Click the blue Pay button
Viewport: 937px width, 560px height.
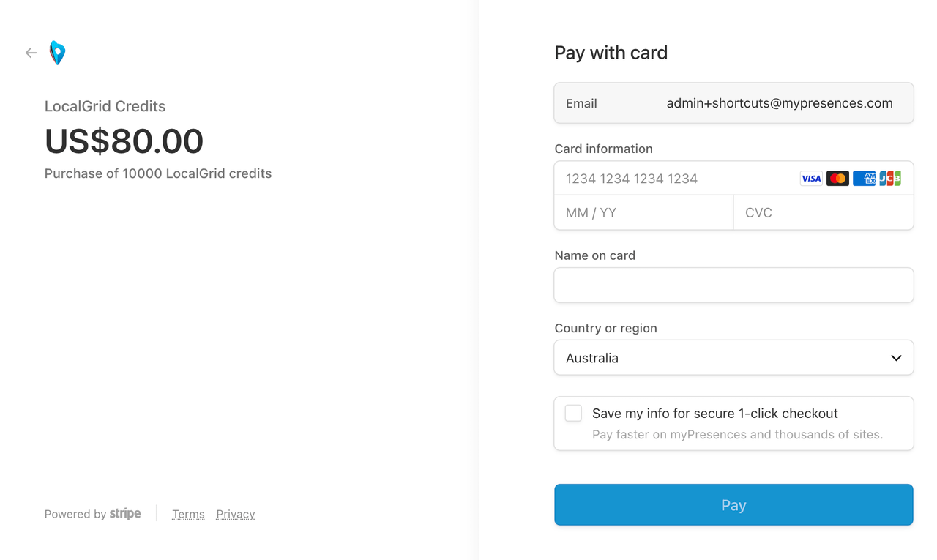pyautogui.click(x=733, y=505)
